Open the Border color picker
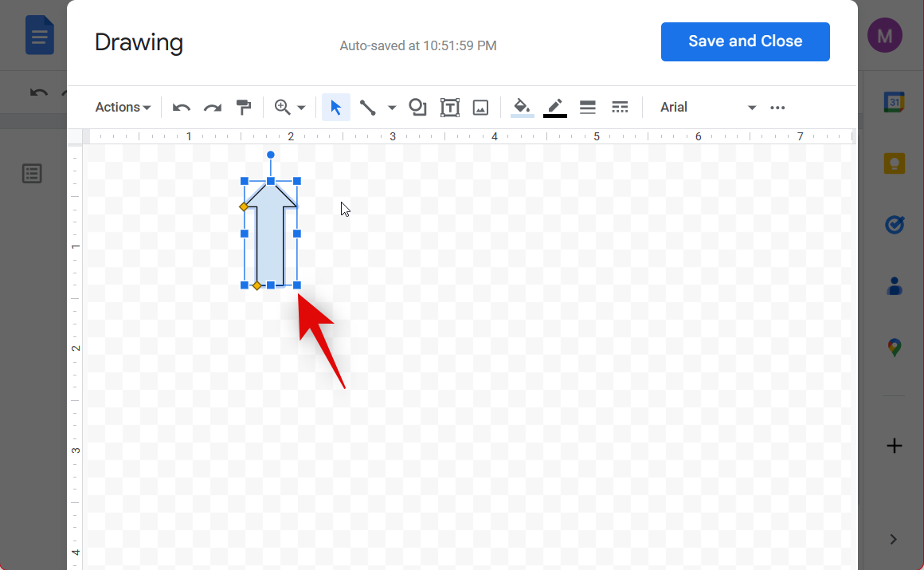 554,108
